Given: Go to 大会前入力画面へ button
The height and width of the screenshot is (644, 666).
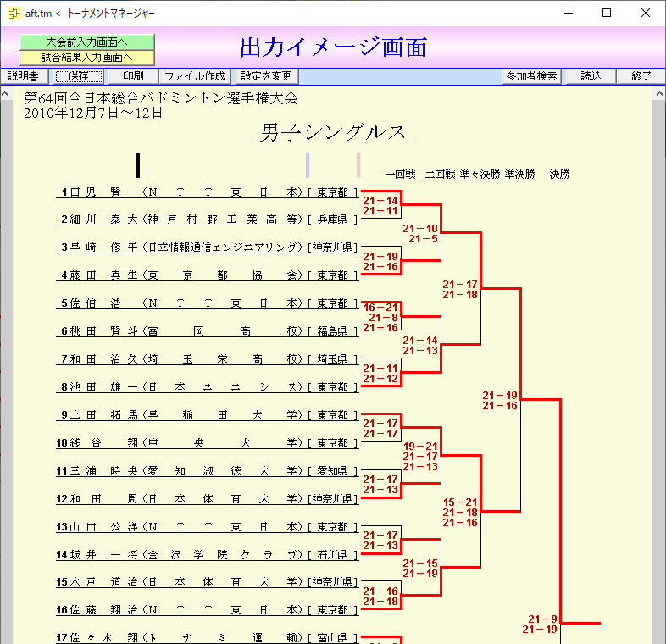Looking at the screenshot, I should [x=86, y=42].
